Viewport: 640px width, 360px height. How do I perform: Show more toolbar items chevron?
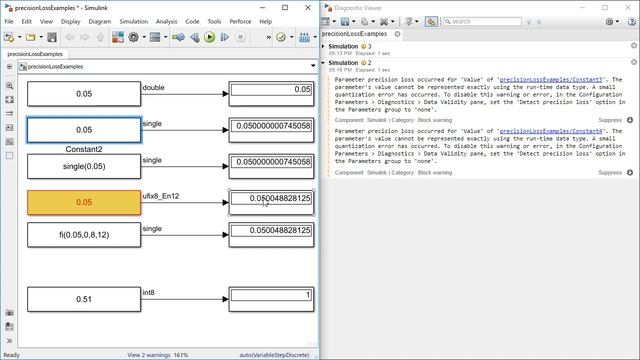pyautogui.click(x=269, y=37)
